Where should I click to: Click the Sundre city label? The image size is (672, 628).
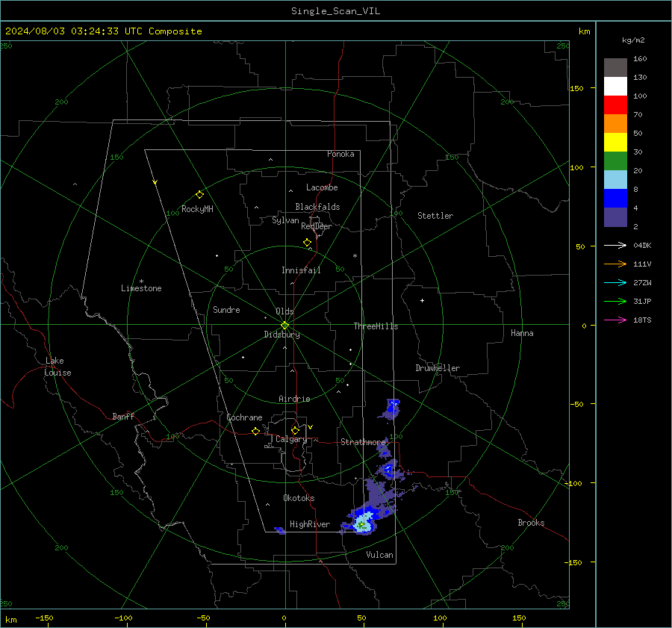click(x=226, y=310)
